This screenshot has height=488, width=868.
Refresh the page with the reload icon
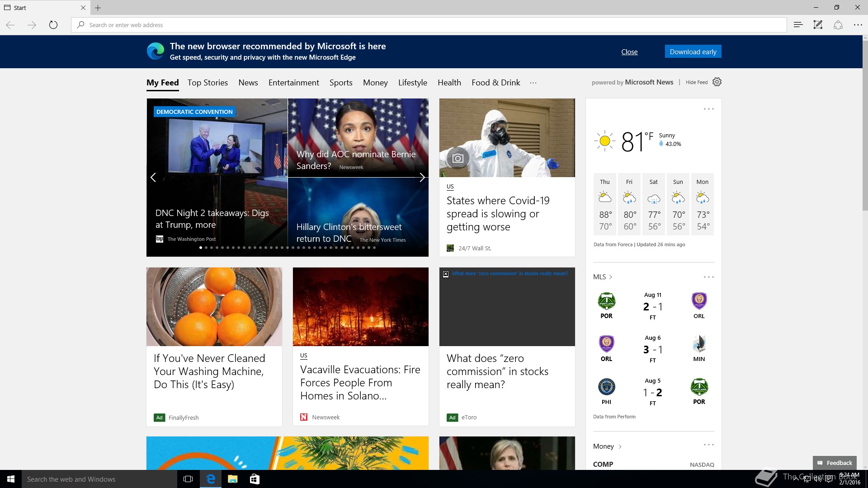point(53,25)
